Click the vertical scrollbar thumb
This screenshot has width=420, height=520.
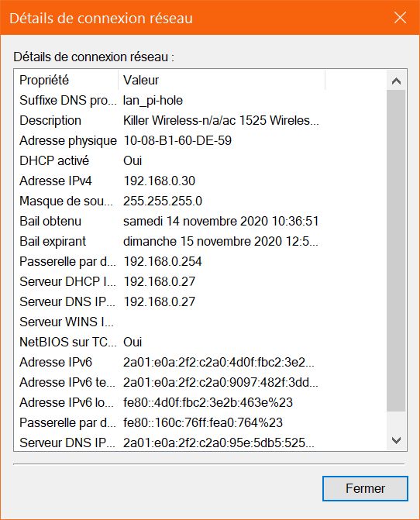(396, 250)
